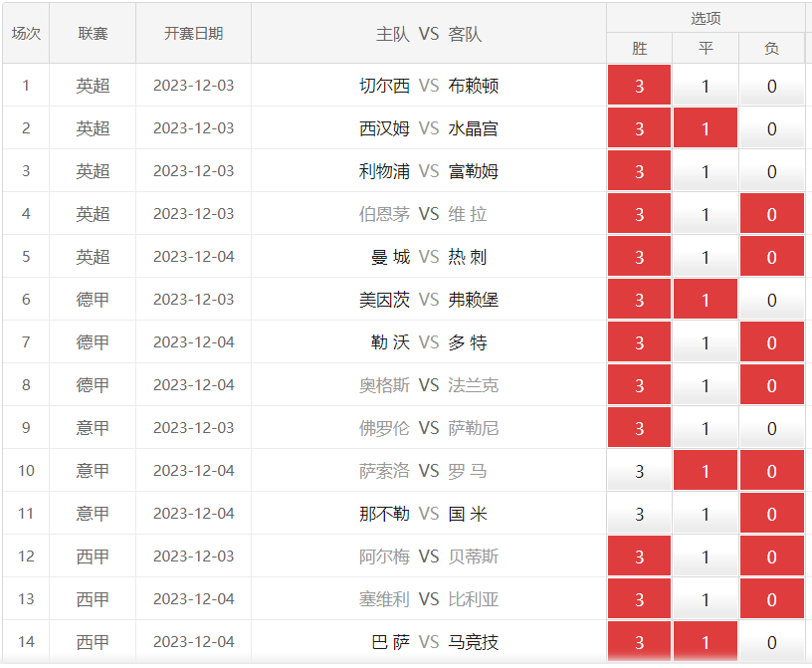The image size is (812, 668).
Task: Click row number 14 cell
Action: coord(26,641)
